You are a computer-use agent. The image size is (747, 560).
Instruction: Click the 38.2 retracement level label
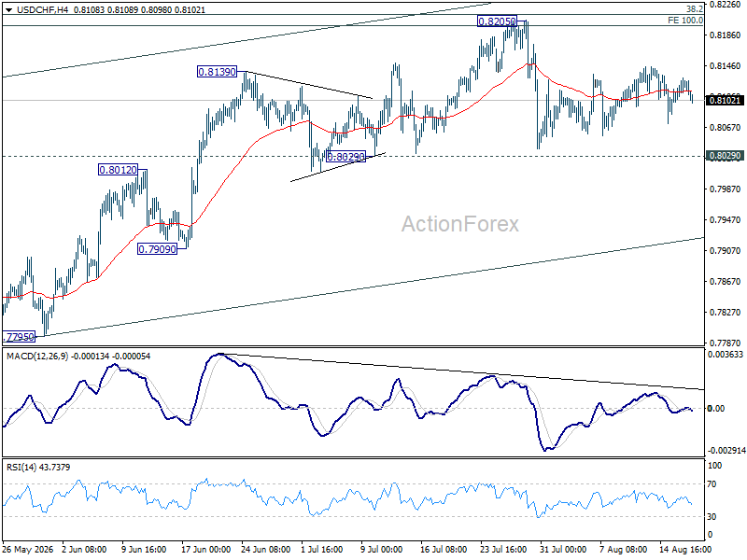click(x=695, y=9)
